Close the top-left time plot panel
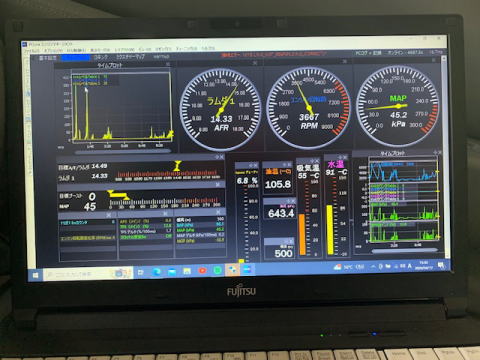The height and width of the screenshot is (360, 480). 168,64
